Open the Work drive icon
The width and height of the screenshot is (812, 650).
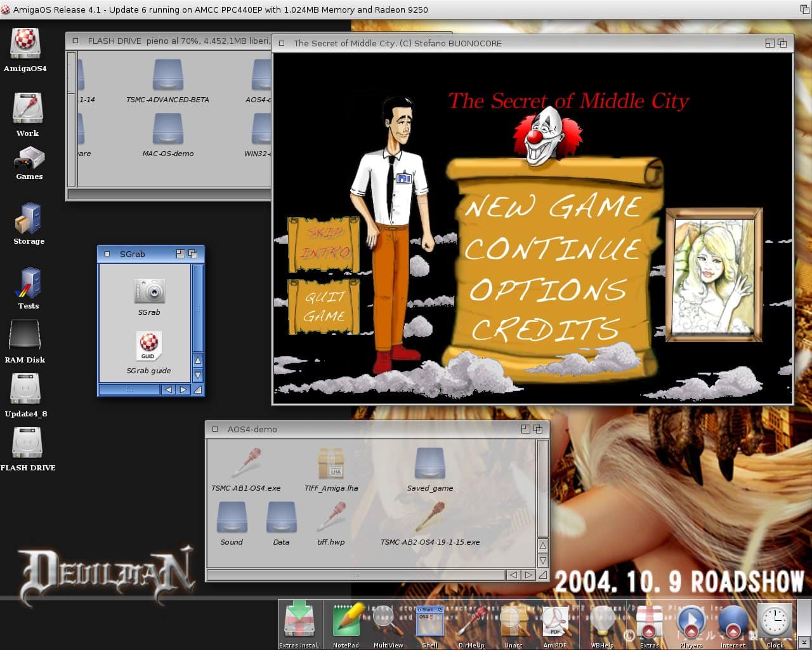(x=27, y=109)
